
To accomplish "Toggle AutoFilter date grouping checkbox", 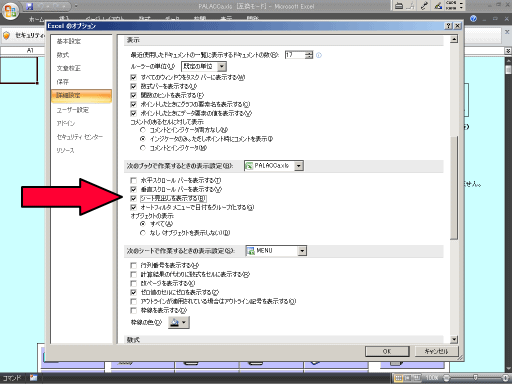I will 133,207.
